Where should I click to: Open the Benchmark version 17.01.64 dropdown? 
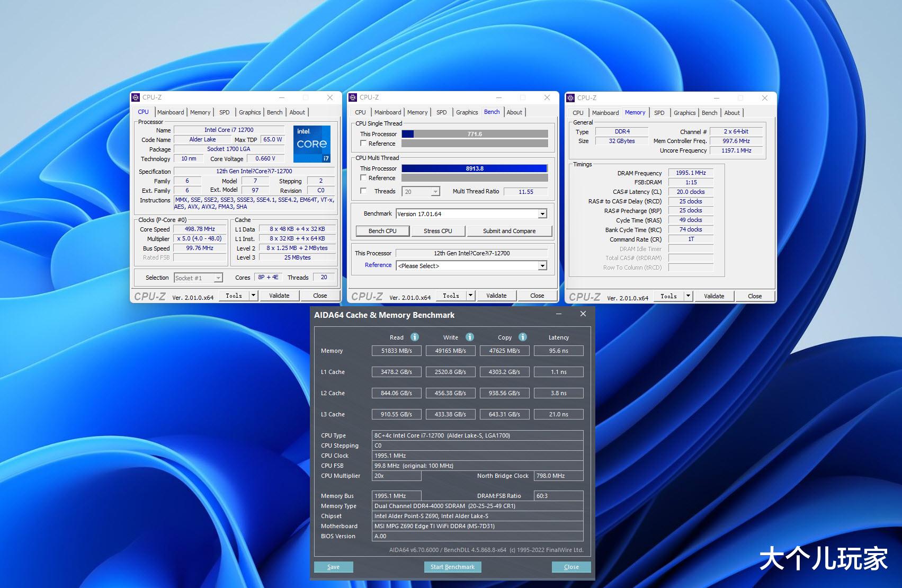tap(542, 214)
